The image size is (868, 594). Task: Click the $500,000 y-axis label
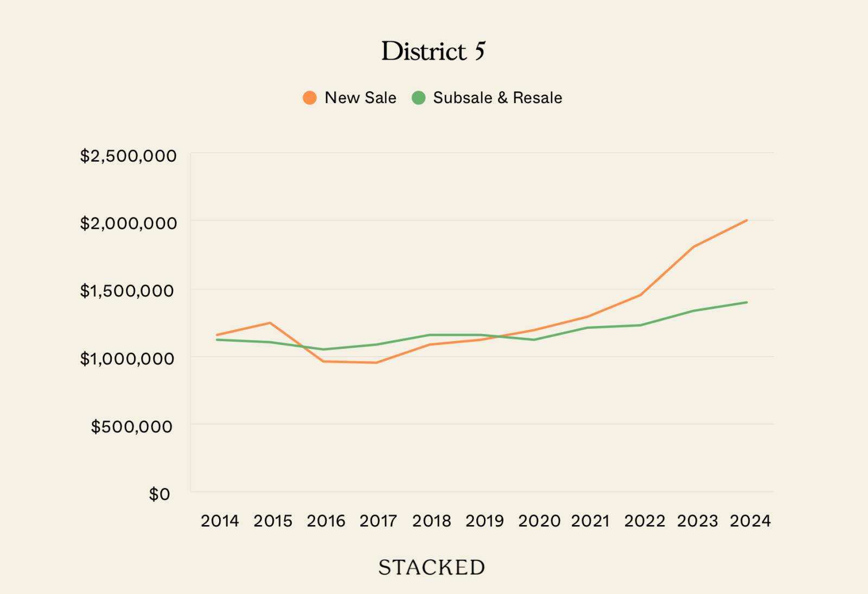click(x=132, y=426)
